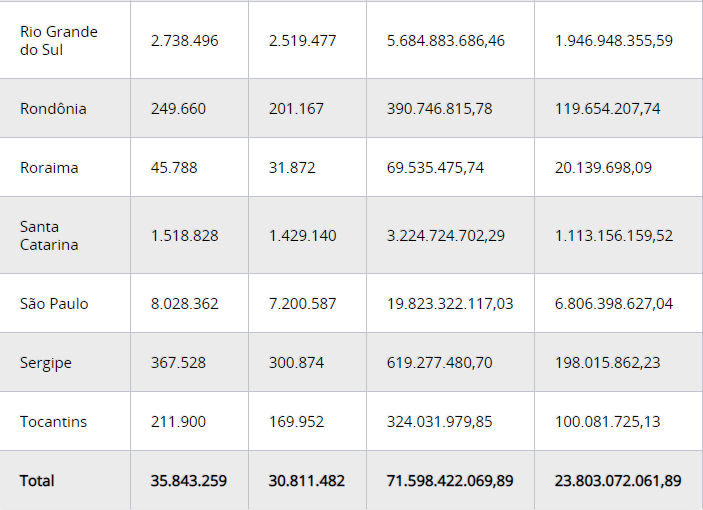Select the value 2.738.496 cell

point(184,41)
